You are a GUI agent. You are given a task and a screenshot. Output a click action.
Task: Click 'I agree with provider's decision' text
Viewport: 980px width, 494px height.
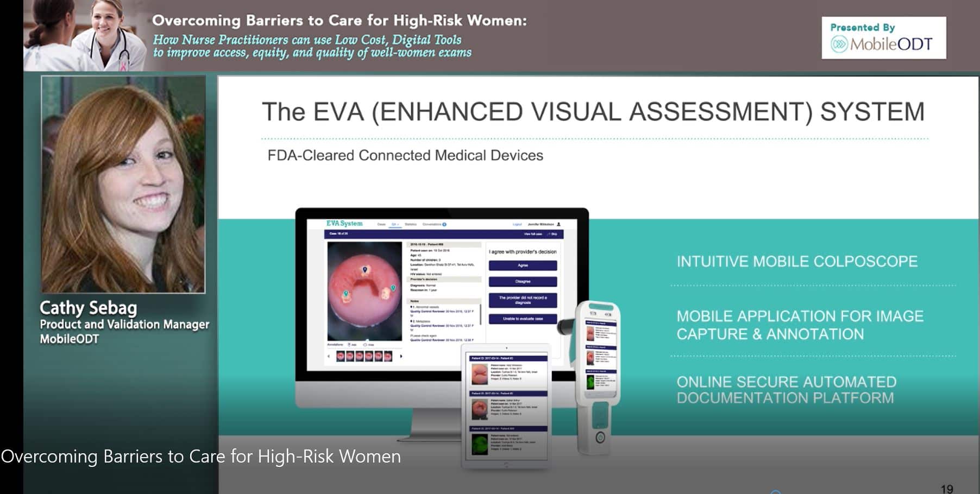coord(523,252)
